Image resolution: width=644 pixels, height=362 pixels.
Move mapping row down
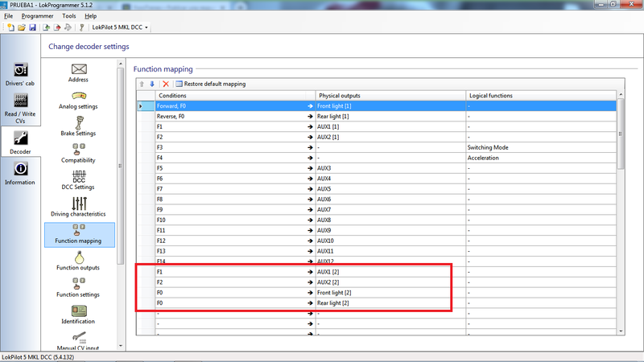pyautogui.click(x=152, y=84)
